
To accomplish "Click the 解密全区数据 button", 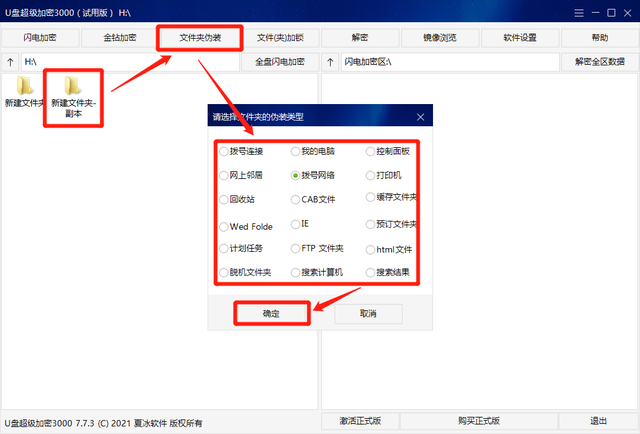I will click(600, 62).
